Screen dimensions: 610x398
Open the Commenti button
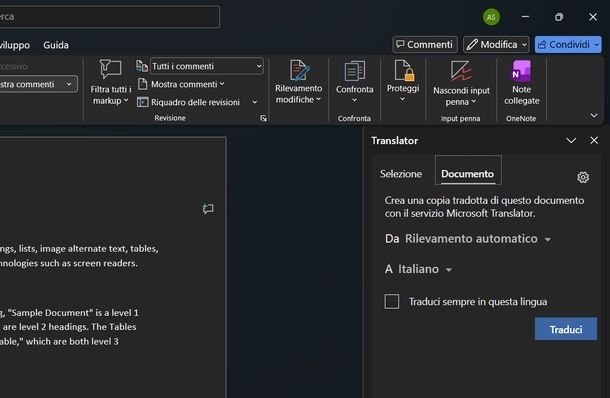425,45
